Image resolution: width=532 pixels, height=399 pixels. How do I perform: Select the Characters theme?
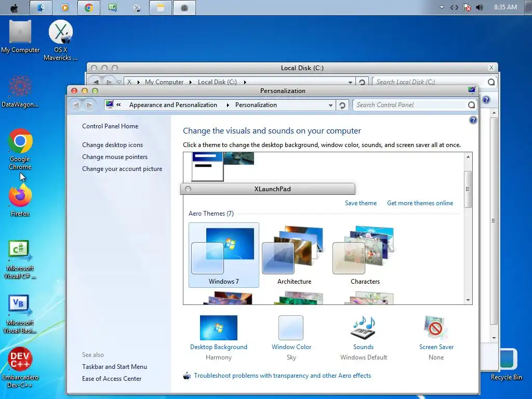(x=365, y=255)
